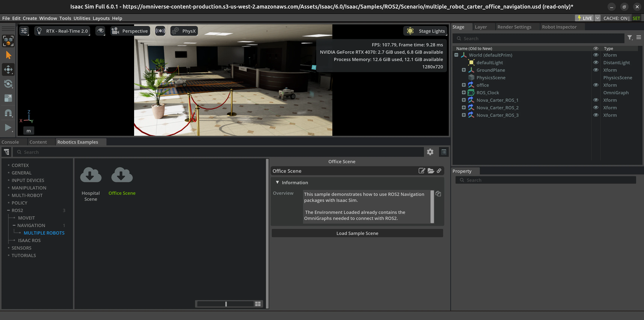Select the cubes selection mode tool
Viewport: 644px width, 320px height.
pyautogui.click(x=8, y=41)
